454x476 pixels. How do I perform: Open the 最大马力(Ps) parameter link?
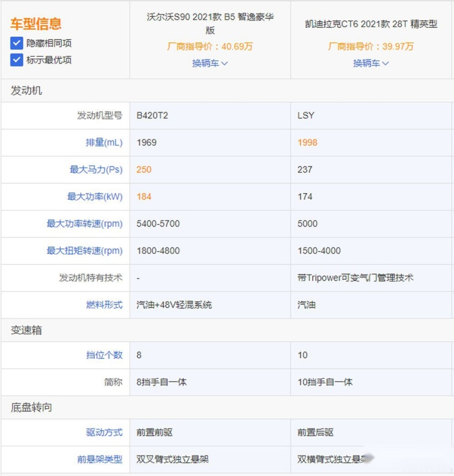point(96,170)
